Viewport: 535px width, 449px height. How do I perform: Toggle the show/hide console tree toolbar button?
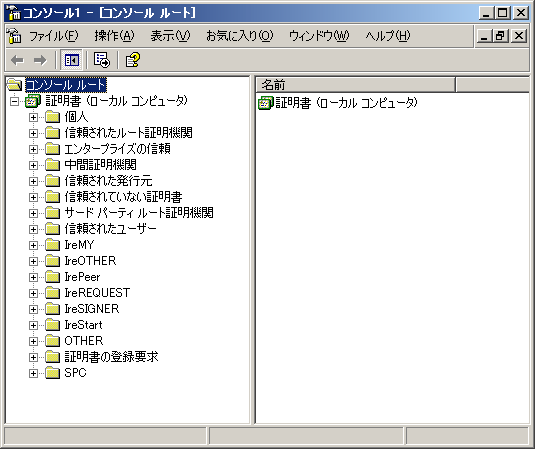(71, 60)
